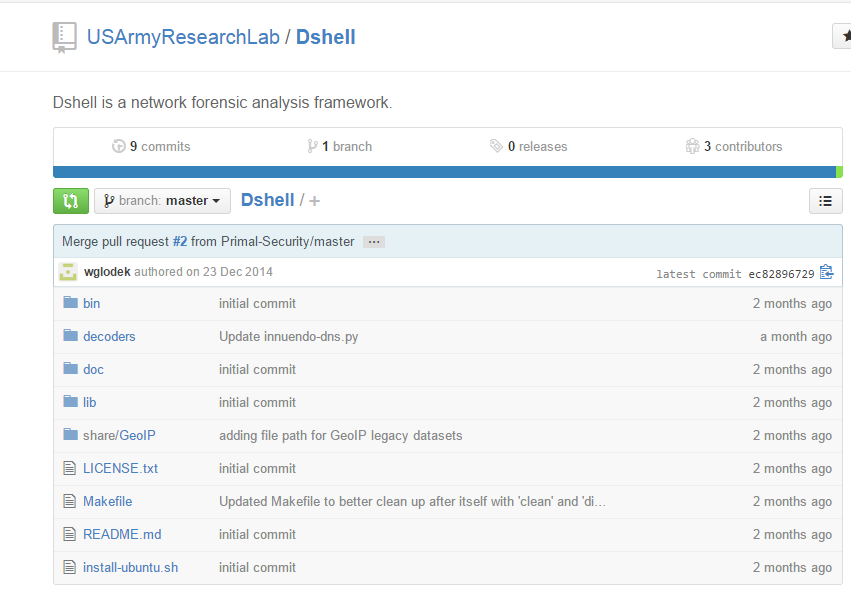Image resolution: width=851 pixels, height=593 pixels.
Task: Click '2 months ago' in Makefile row
Action: pyautogui.click(x=792, y=502)
